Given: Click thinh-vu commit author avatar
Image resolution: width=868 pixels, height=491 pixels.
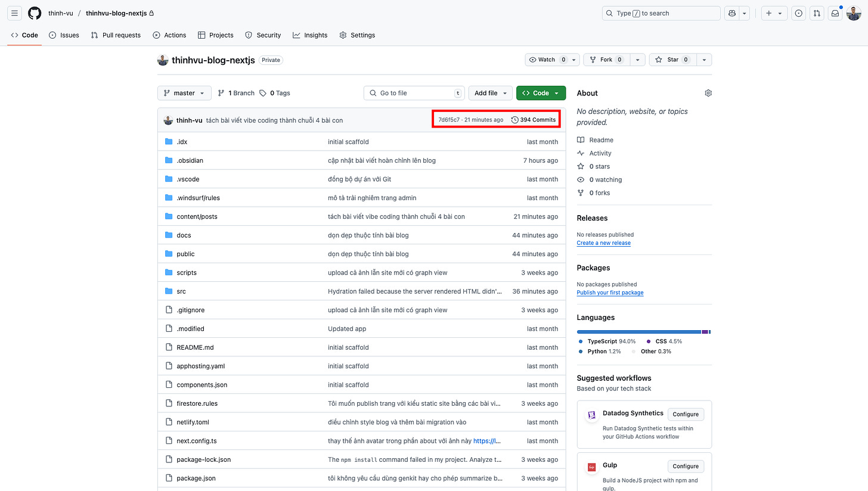Looking at the screenshot, I should click(168, 120).
